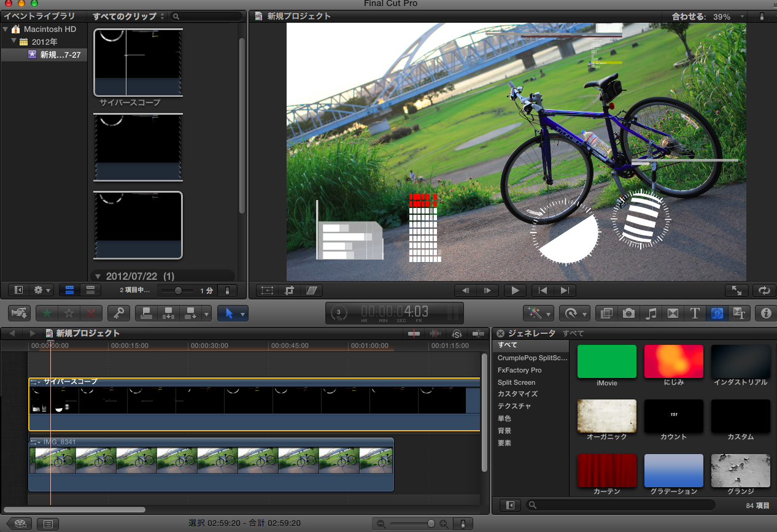This screenshot has width=777, height=532.
Task: Mark clip as Favorite with green star
Action: coord(47,313)
